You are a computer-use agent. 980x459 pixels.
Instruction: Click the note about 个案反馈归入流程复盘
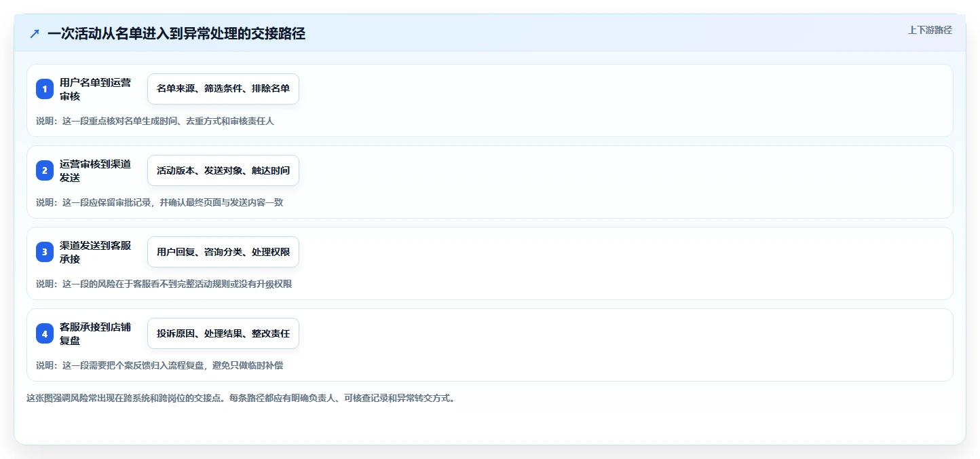coord(159,365)
